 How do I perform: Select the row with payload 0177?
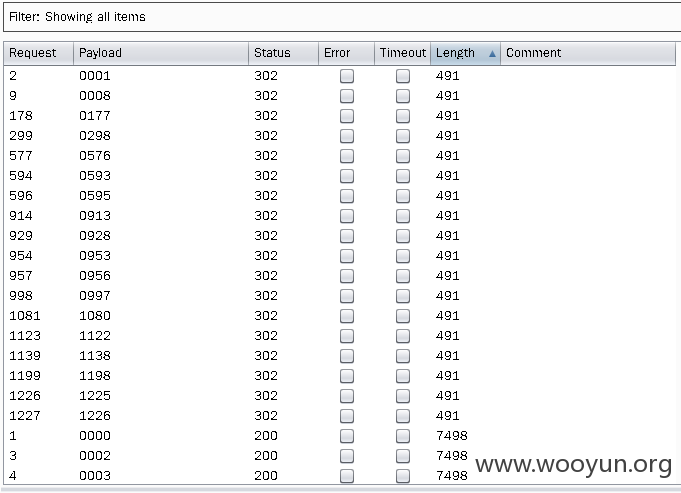tap(340, 116)
